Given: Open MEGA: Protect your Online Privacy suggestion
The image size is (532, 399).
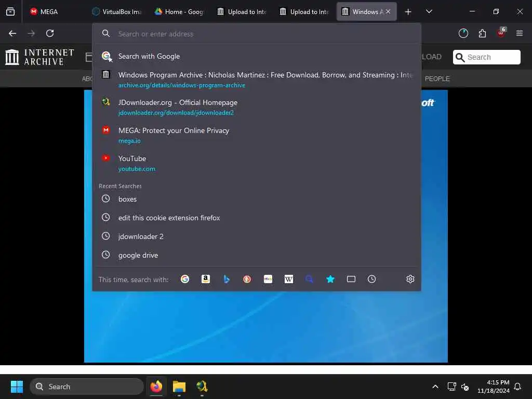Looking at the screenshot, I should coord(257,136).
